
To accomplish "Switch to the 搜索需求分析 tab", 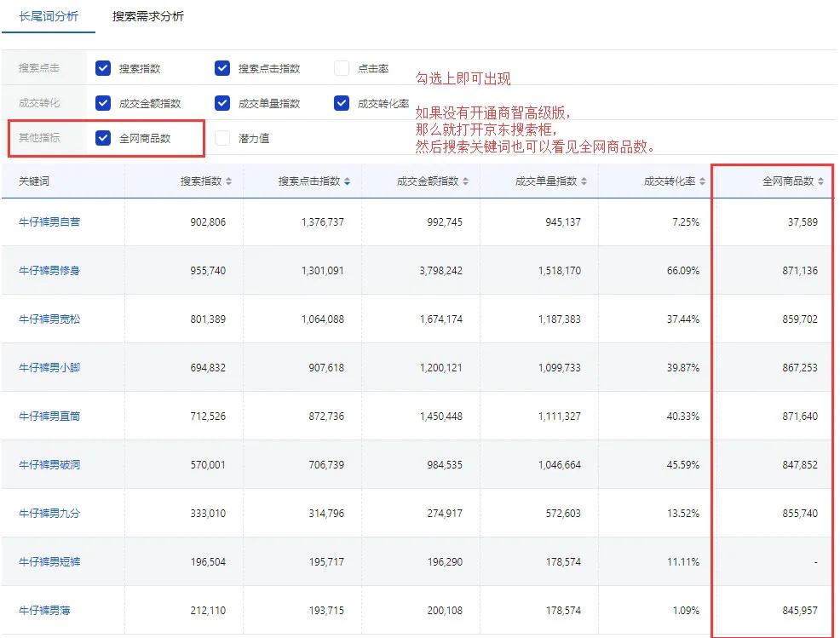I will tap(146, 15).
